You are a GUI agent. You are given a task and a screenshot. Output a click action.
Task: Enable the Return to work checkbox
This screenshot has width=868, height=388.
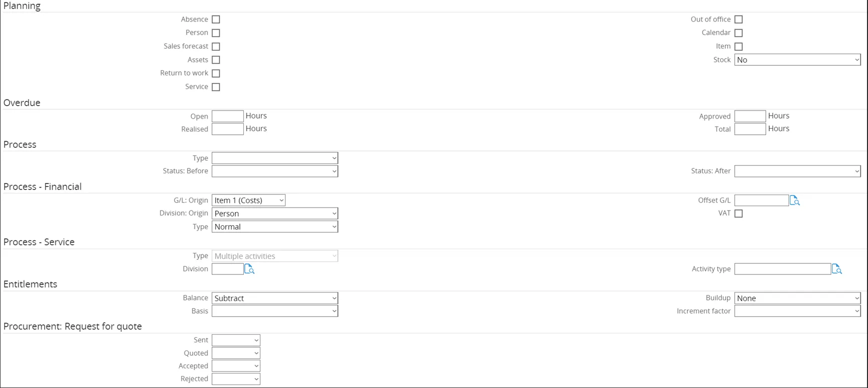(x=216, y=73)
